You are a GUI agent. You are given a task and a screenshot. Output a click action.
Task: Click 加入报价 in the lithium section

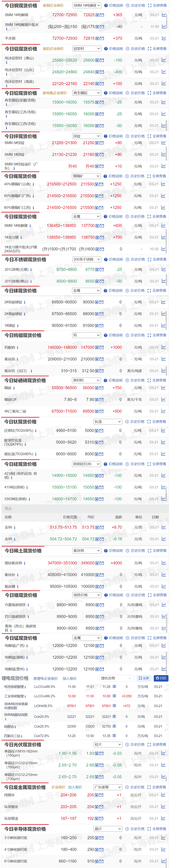pos(69,678)
